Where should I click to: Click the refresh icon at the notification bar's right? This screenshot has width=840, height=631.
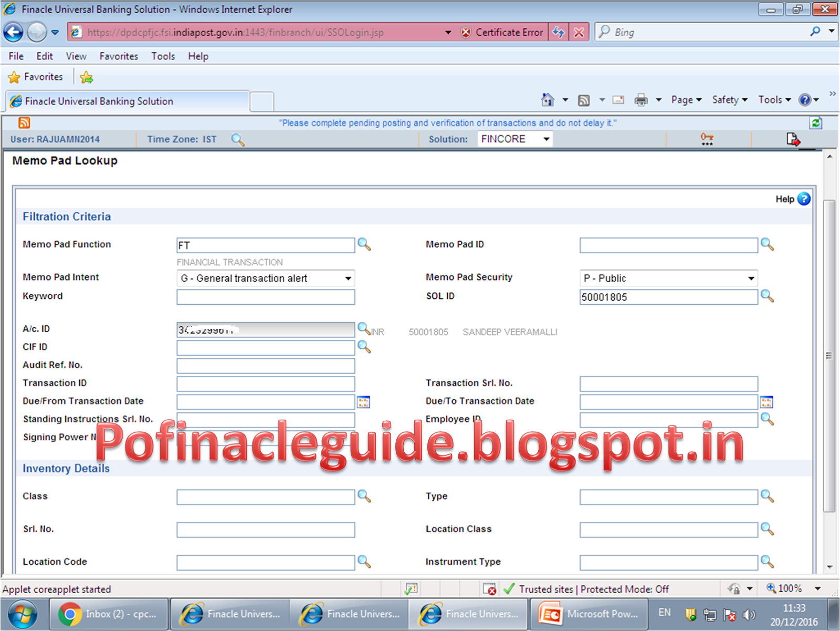(x=816, y=122)
